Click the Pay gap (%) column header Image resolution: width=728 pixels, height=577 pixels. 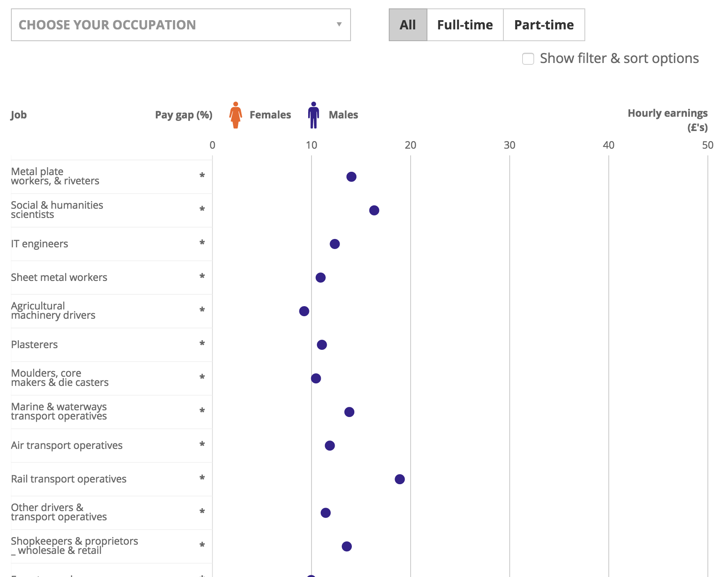pos(183,115)
